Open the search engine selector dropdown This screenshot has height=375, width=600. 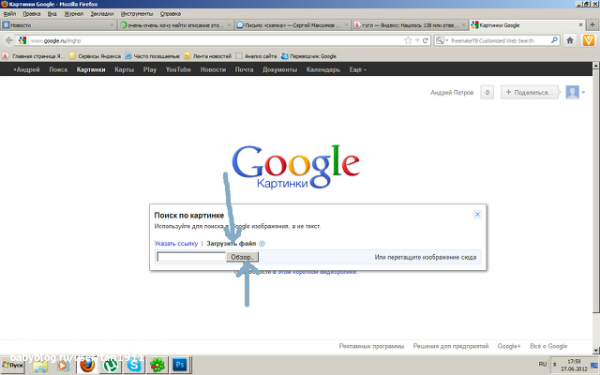click(x=442, y=40)
